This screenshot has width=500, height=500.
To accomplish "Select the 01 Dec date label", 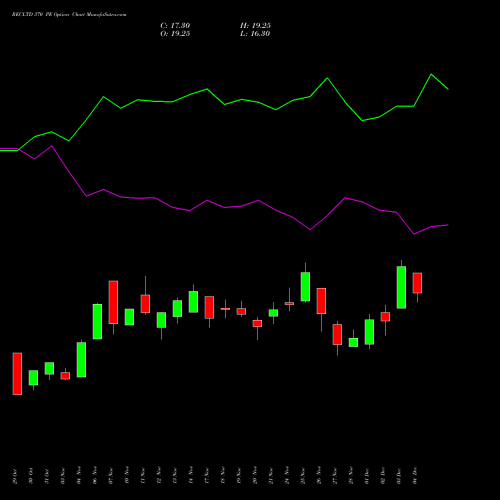I will pyautogui.click(x=367, y=476).
